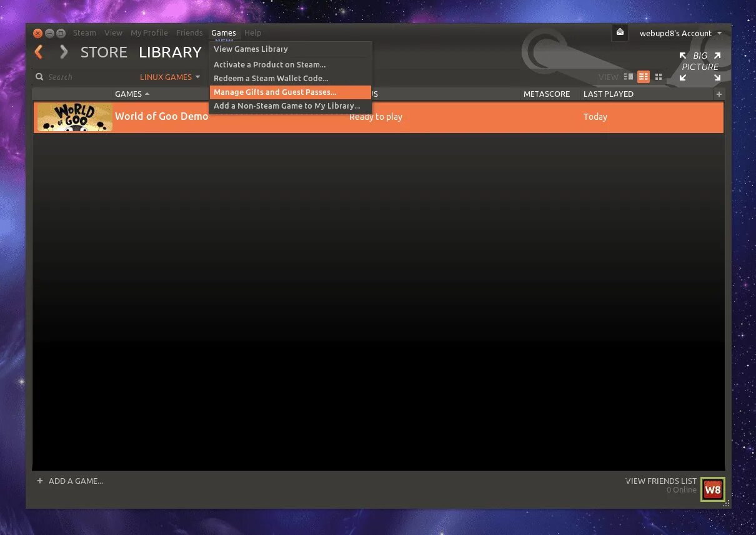Choose Manage Gifts and Guest Passes

(x=291, y=92)
